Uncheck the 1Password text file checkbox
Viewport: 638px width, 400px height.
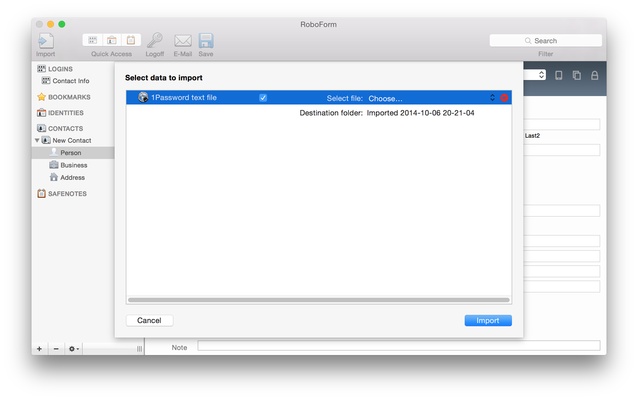coord(263,98)
